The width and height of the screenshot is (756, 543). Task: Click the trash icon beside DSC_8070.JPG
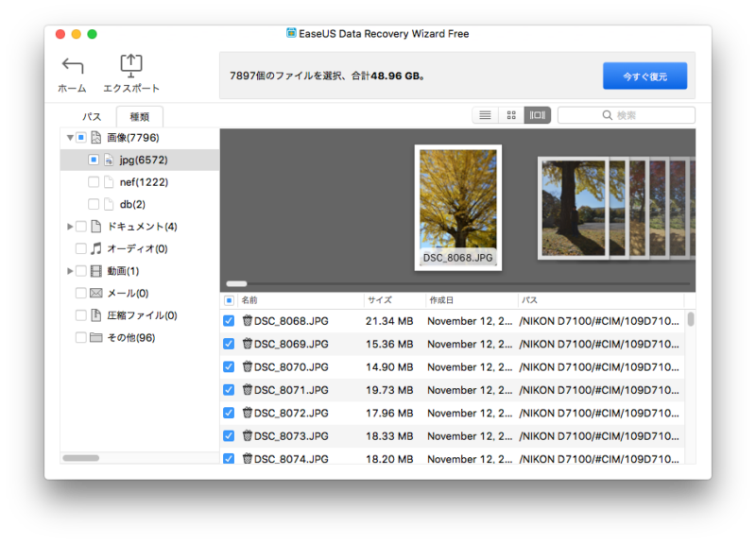tap(247, 367)
